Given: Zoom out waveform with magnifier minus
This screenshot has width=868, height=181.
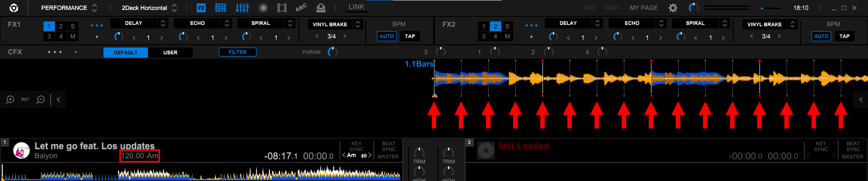Looking at the screenshot, I should (x=41, y=100).
